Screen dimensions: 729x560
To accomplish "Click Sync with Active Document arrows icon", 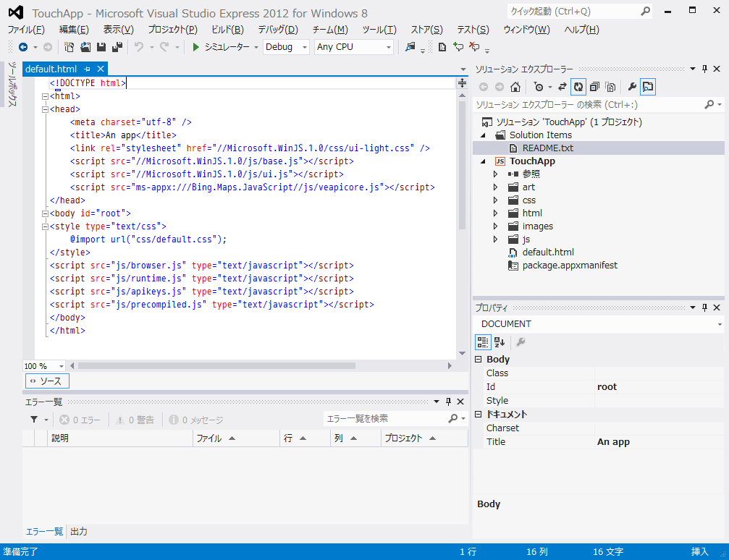I will [x=562, y=87].
